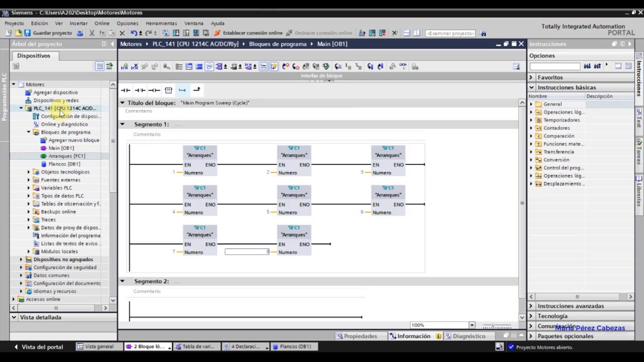Insert an output coil instruction
This screenshot has height=362, width=644.
tap(154, 90)
